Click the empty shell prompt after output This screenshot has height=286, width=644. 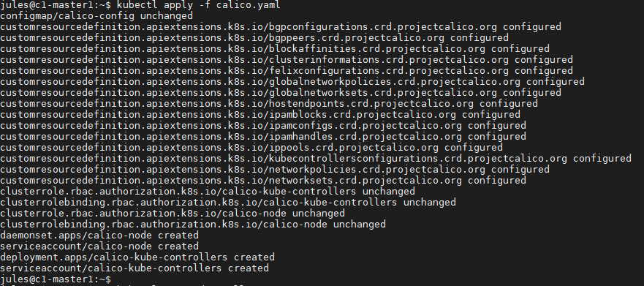click(x=56, y=279)
